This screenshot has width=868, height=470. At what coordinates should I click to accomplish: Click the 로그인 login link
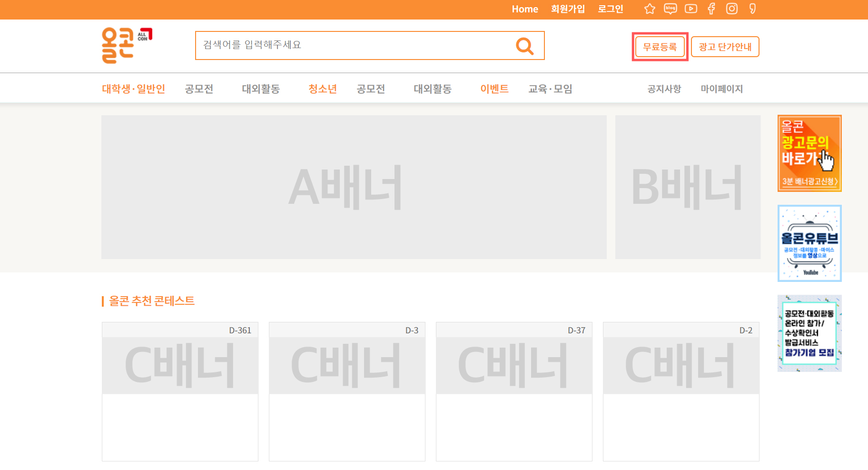point(610,9)
